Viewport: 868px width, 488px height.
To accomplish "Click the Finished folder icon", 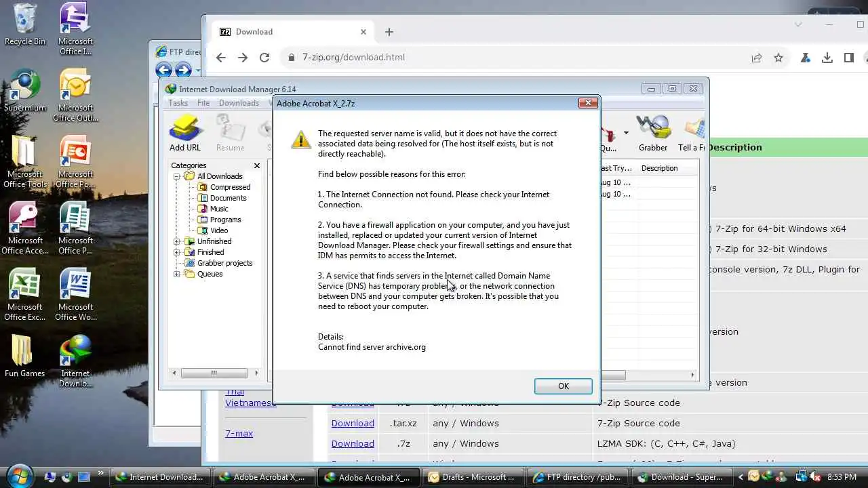I will 189,252.
